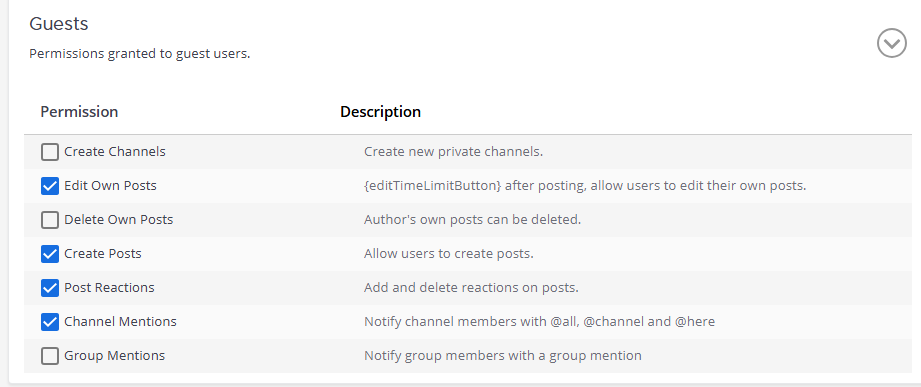
Task: Click the Description column header
Action: (381, 112)
